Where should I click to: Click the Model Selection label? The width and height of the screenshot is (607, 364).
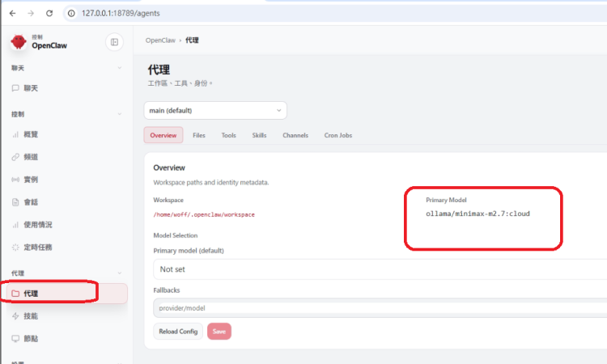point(176,235)
